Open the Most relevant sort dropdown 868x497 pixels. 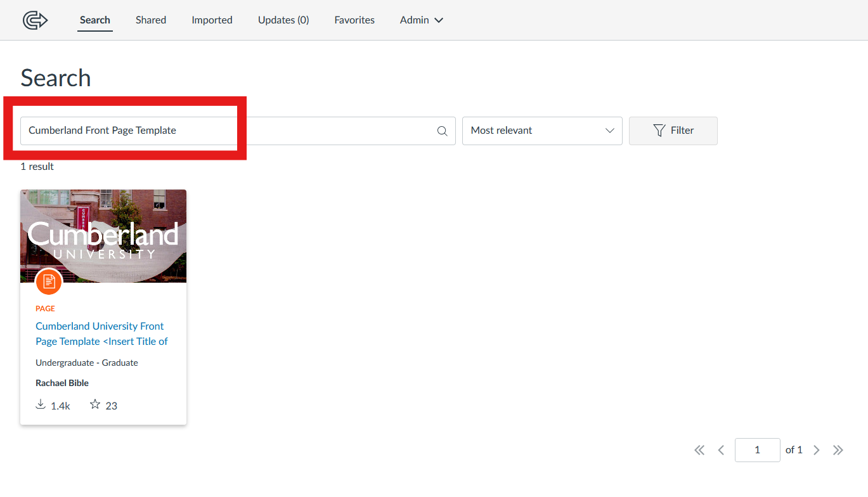542,131
